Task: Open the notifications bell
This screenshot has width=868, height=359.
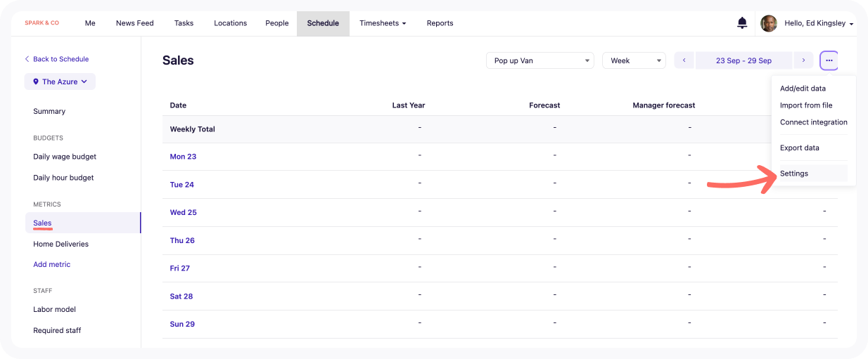Action: tap(742, 23)
